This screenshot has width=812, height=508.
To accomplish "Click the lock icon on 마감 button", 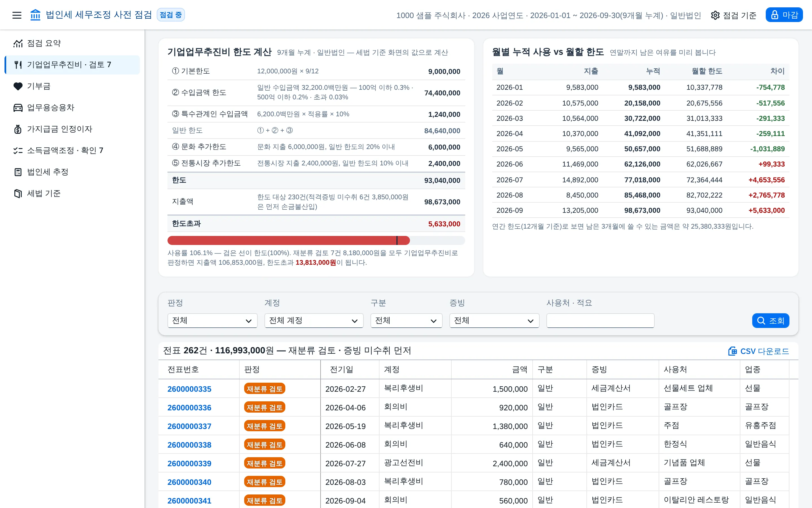I will 775,15.
